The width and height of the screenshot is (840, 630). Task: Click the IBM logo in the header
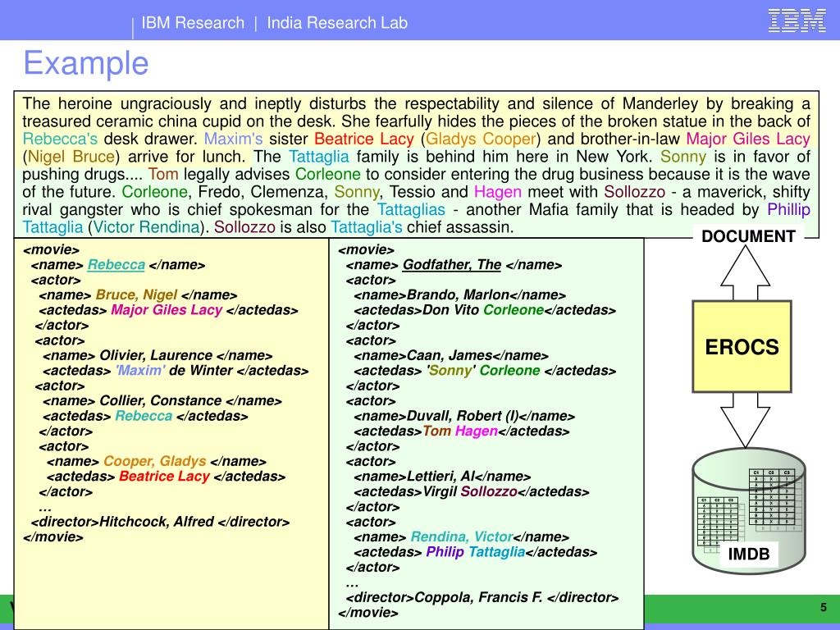[797, 21]
